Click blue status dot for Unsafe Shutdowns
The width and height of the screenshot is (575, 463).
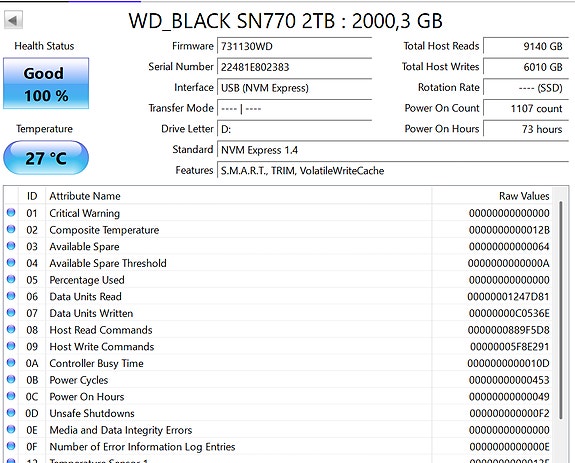(11, 413)
